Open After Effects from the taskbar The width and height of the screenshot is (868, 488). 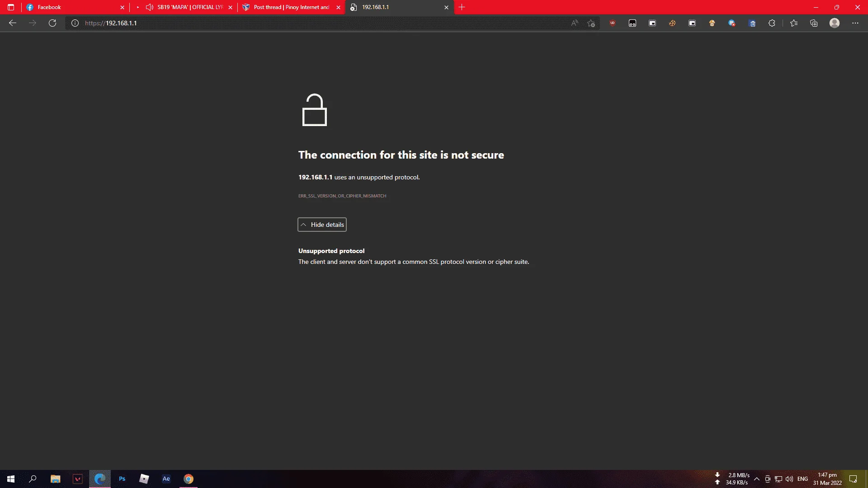click(x=166, y=479)
